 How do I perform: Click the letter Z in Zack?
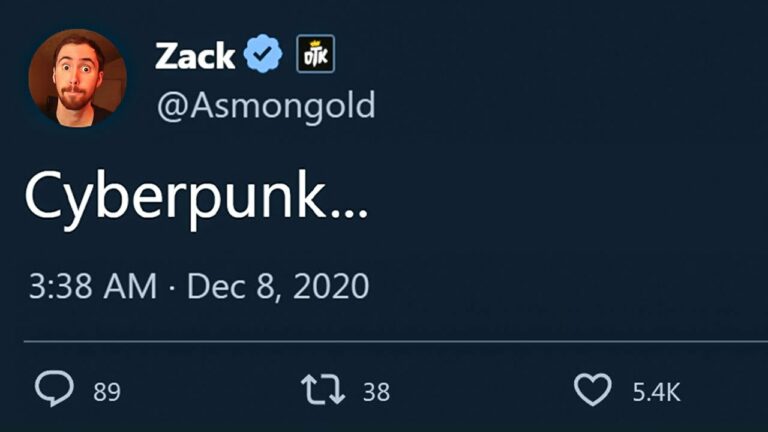166,57
